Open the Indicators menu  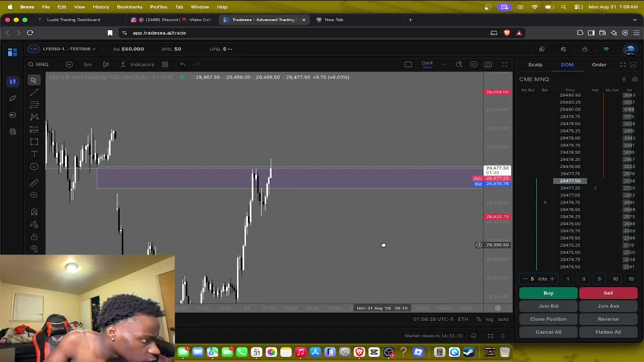click(137, 64)
